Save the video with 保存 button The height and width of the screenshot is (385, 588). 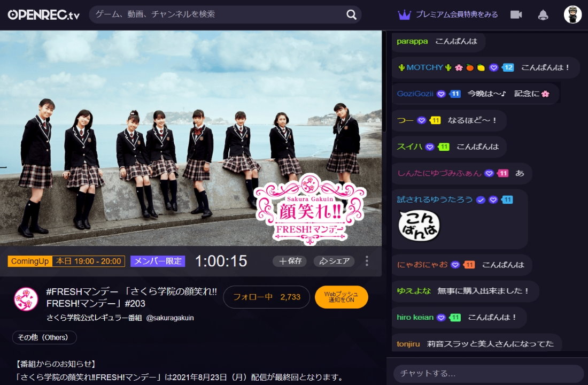[289, 261]
